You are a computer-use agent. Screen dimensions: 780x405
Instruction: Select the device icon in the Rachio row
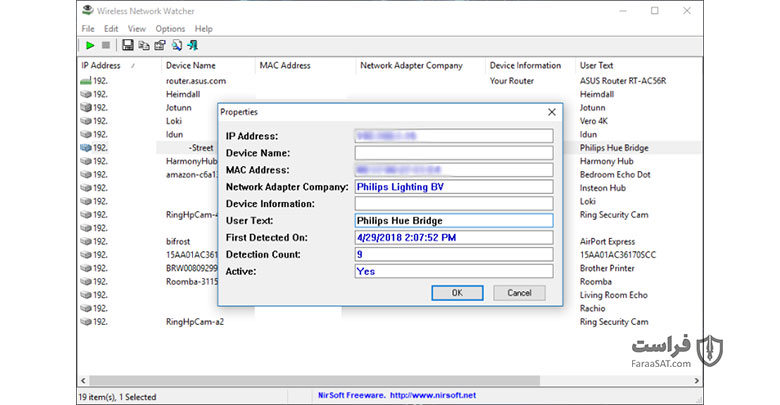86,308
